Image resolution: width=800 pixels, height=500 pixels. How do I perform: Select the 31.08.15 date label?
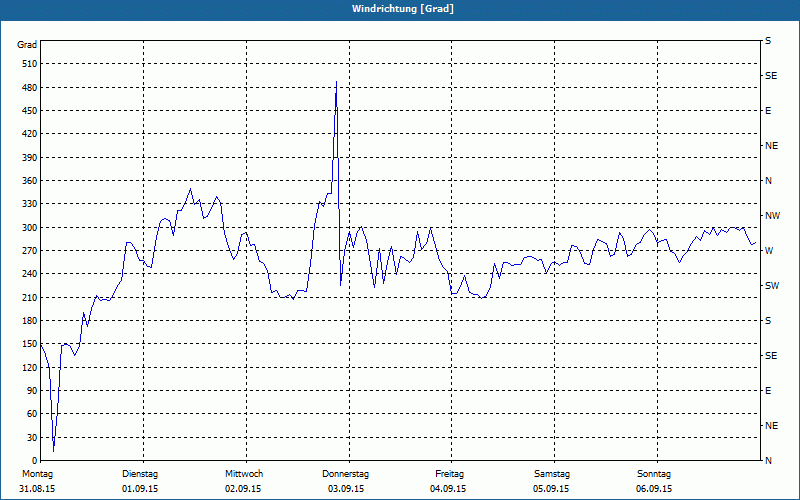(x=37, y=489)
